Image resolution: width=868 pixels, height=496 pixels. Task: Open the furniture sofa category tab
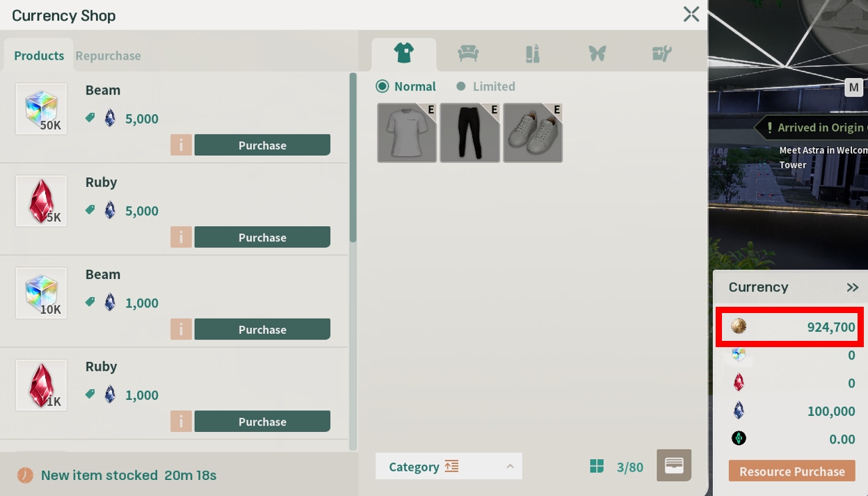pyautogui.click(x=468, y=54)
